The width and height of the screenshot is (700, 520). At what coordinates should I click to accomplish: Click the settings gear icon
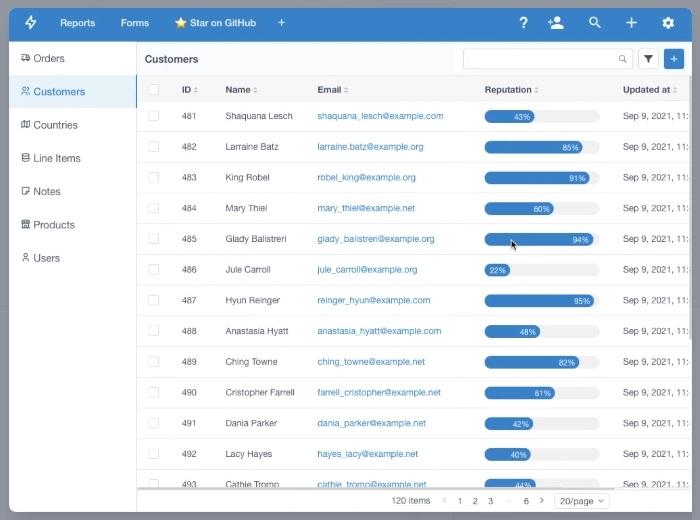click(668, 23)
